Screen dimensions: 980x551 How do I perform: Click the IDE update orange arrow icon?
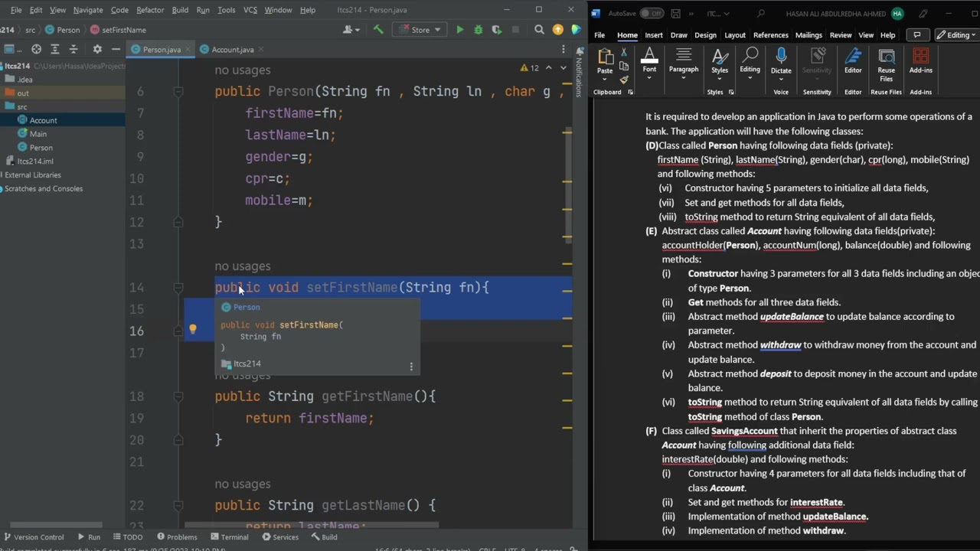click(557, 30)
